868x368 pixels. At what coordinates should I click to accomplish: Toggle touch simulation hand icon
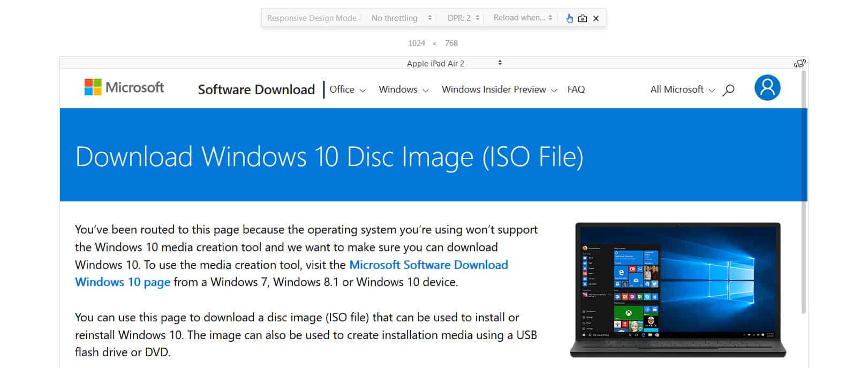click(x=569, y=18)
